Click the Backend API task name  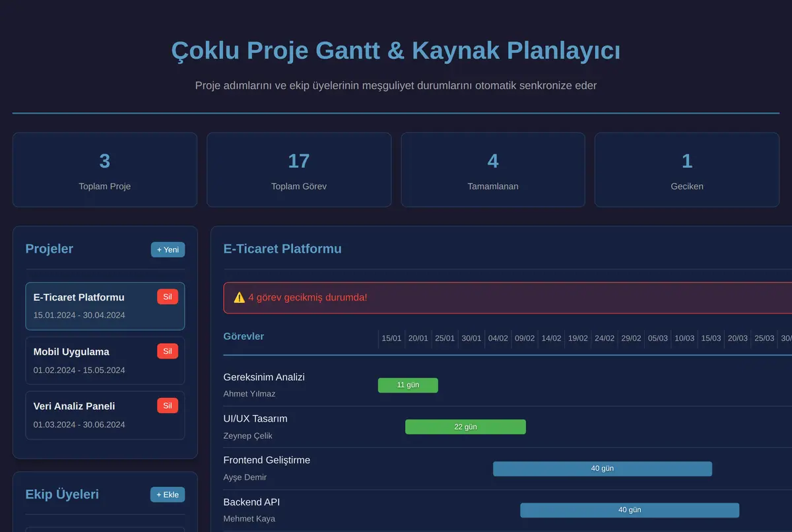tap(251, 502)
